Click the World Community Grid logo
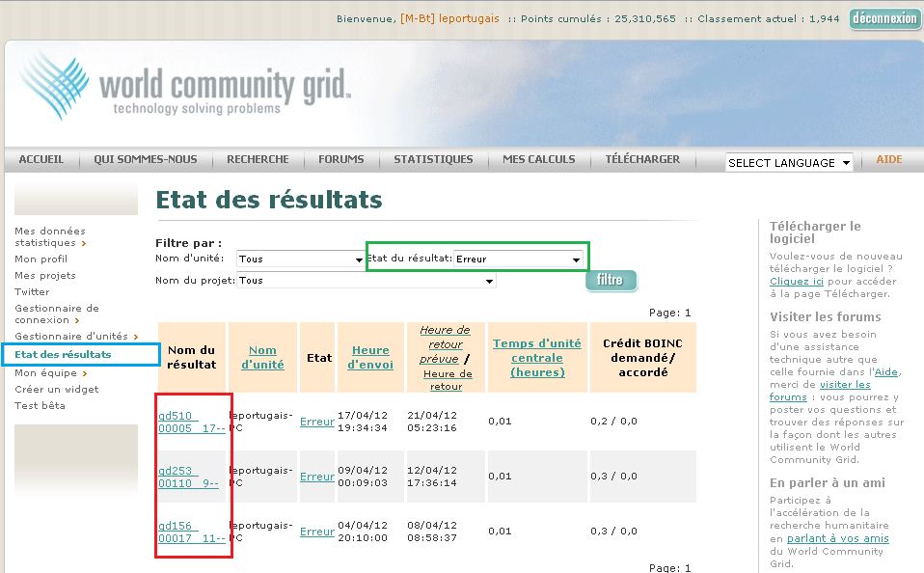Image resolution: width=924 pixels, height=573 pixels. [x=184, y=86]
